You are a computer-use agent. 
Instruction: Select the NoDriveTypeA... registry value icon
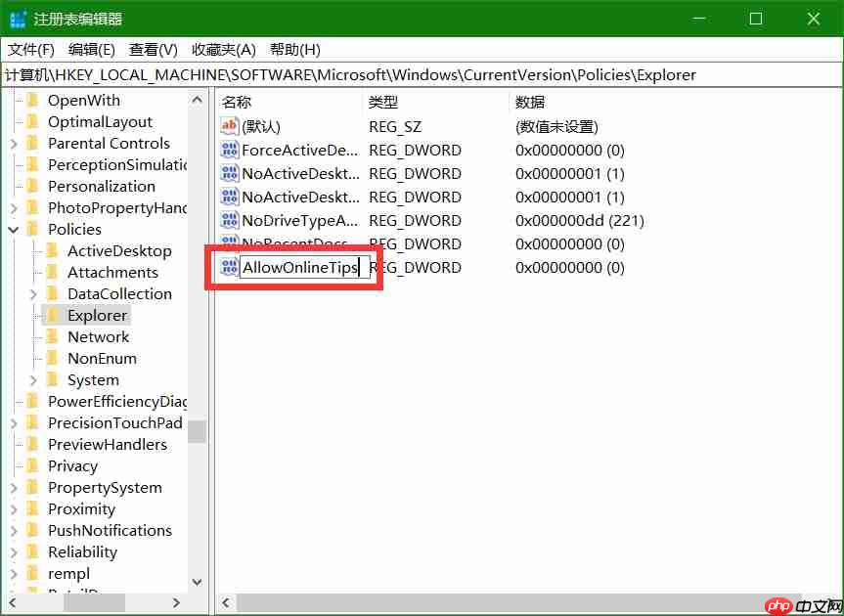coord(229,220)
